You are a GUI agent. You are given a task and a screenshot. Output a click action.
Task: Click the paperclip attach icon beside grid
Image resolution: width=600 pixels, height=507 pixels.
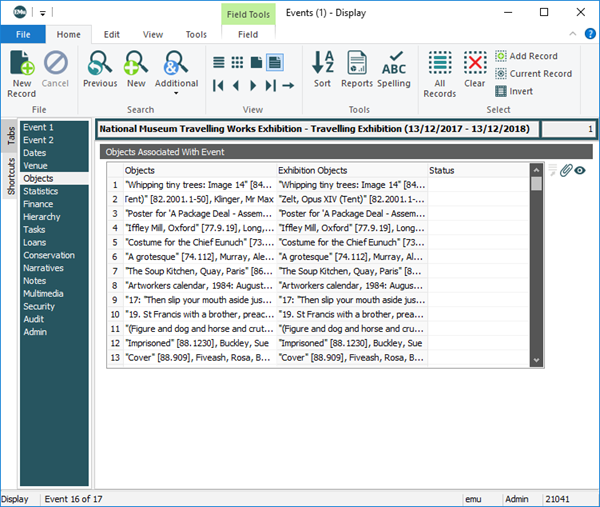[565, 171]
